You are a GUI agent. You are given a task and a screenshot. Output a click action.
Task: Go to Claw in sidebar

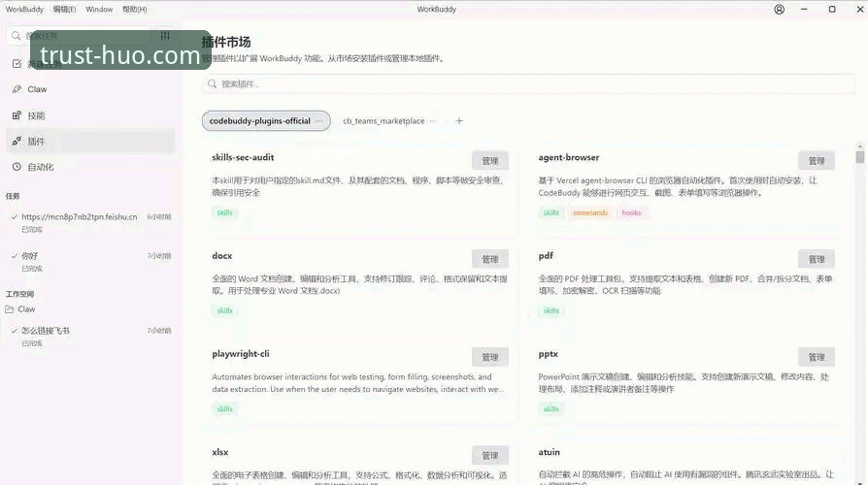(x=90, y=89)
